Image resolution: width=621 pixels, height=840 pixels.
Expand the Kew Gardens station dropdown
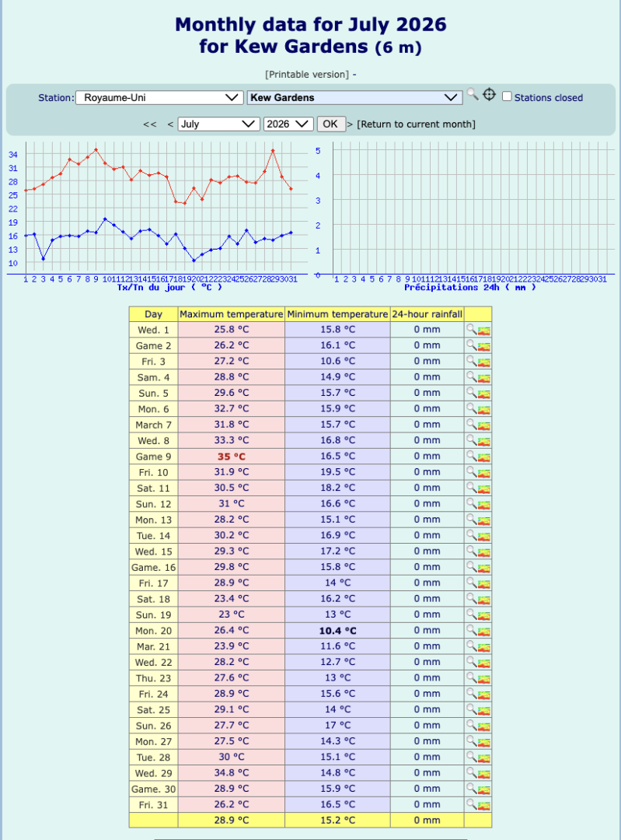click(x=355, y=97)
